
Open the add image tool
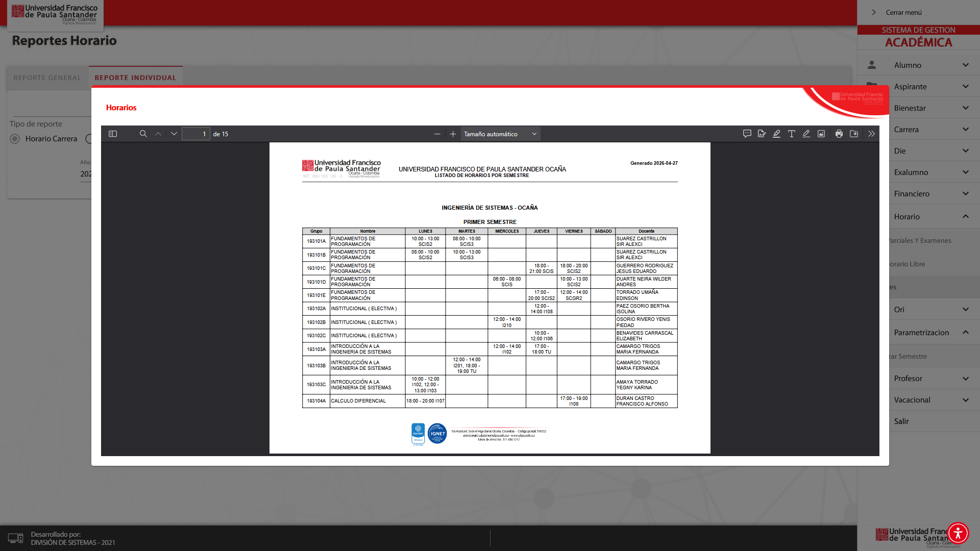click(x=821, y=134)
